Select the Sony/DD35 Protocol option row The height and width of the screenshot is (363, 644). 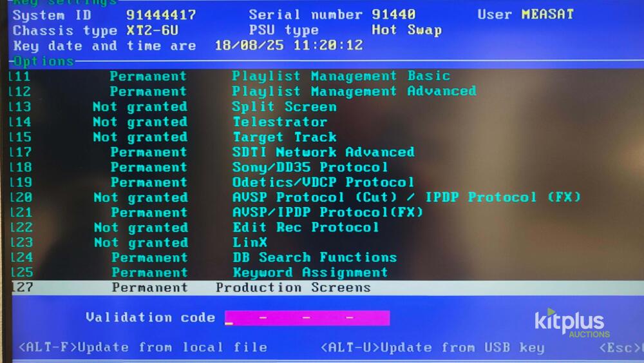pyautogui.click(x=327, y=168)
